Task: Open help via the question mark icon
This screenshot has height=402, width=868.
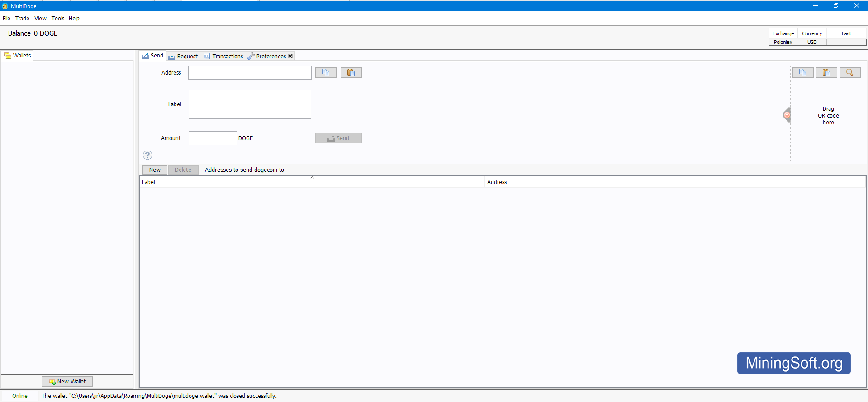Action: pos(147,155)
